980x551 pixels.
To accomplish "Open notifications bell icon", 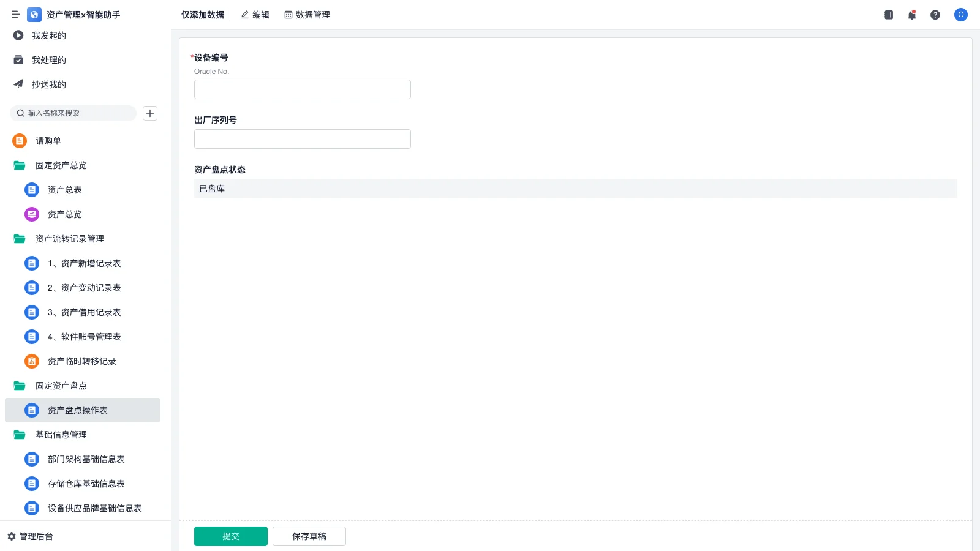I will point(912,15).
